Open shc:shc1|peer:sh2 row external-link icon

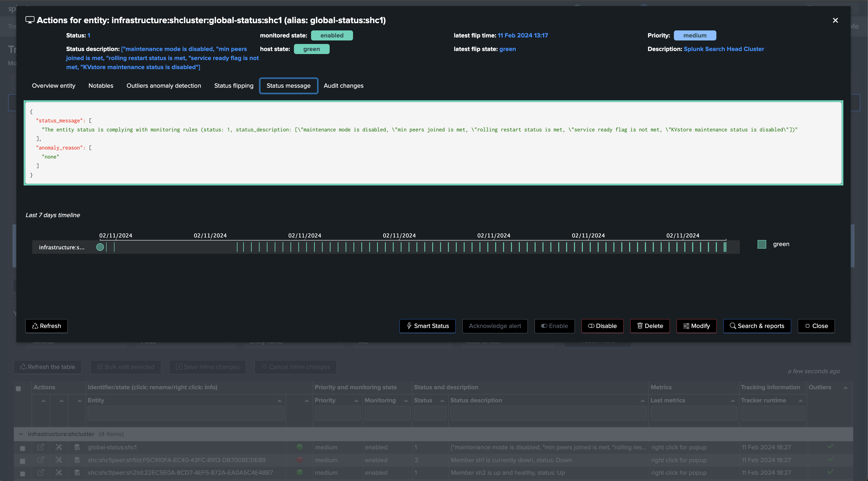coord(40,472)
